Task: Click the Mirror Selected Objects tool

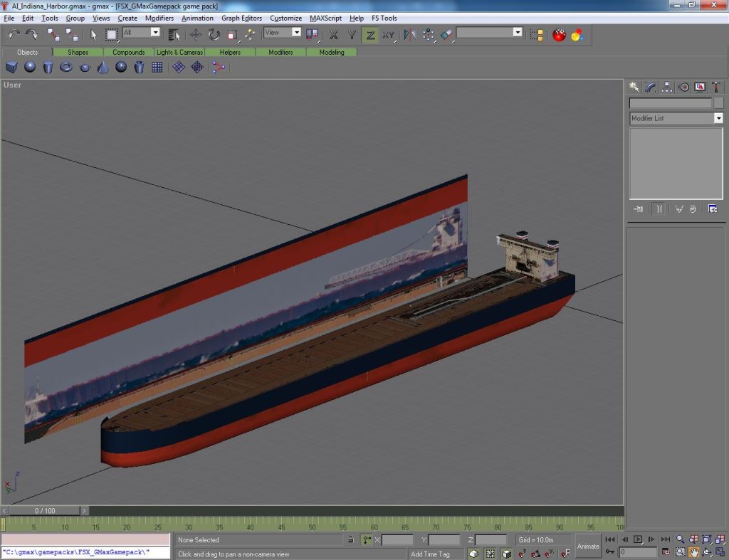Action: point(409,34)
